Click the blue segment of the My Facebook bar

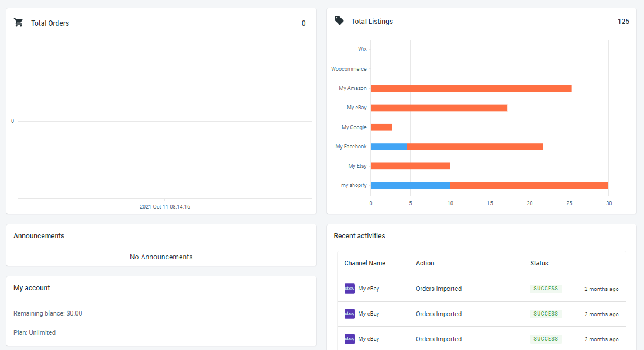(x=388, y=147)
